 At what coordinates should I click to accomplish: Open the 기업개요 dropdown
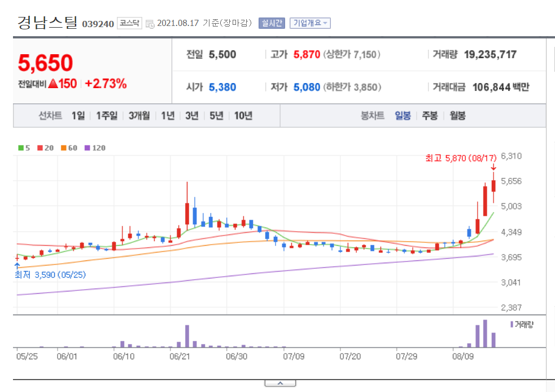click(x=310, y=23)
